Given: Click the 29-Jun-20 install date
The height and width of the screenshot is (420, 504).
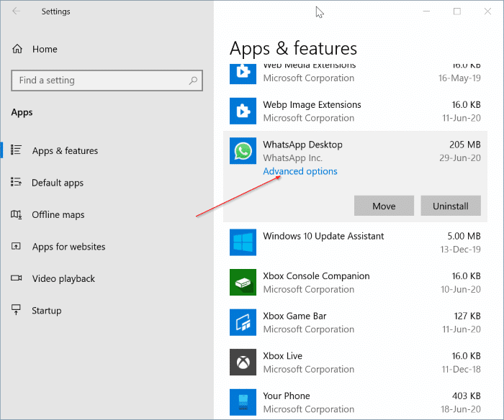Looking at the screenshot, I should 460,158.
